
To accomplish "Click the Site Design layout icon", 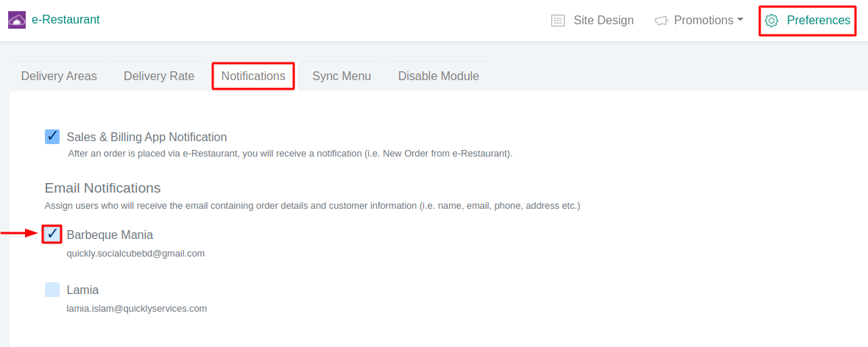I will coord(558,21).
